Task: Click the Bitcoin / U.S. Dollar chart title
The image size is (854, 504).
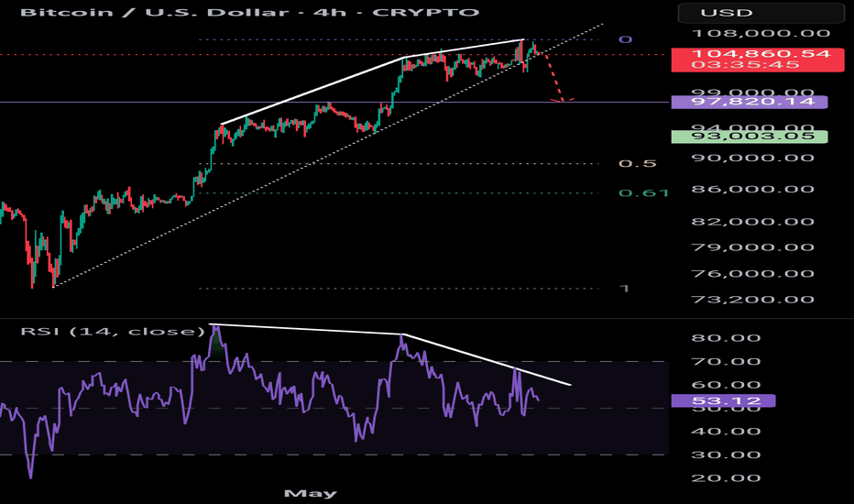Action: [249, 12]
